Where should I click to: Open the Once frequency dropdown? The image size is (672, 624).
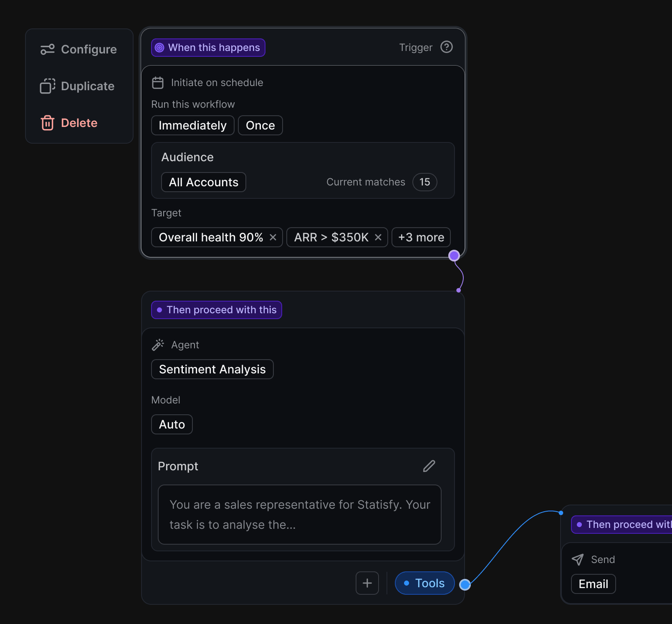pyautogui.click(x=260, y=125)
